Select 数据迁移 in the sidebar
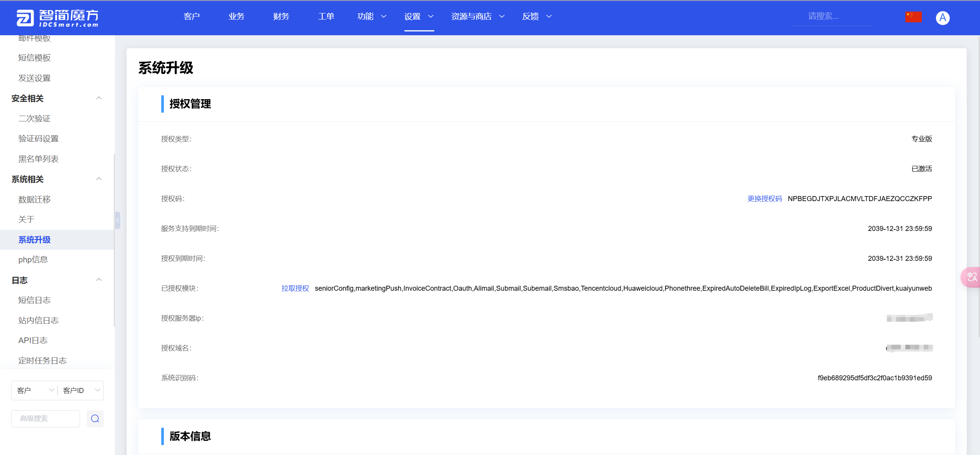 point(34,199)
